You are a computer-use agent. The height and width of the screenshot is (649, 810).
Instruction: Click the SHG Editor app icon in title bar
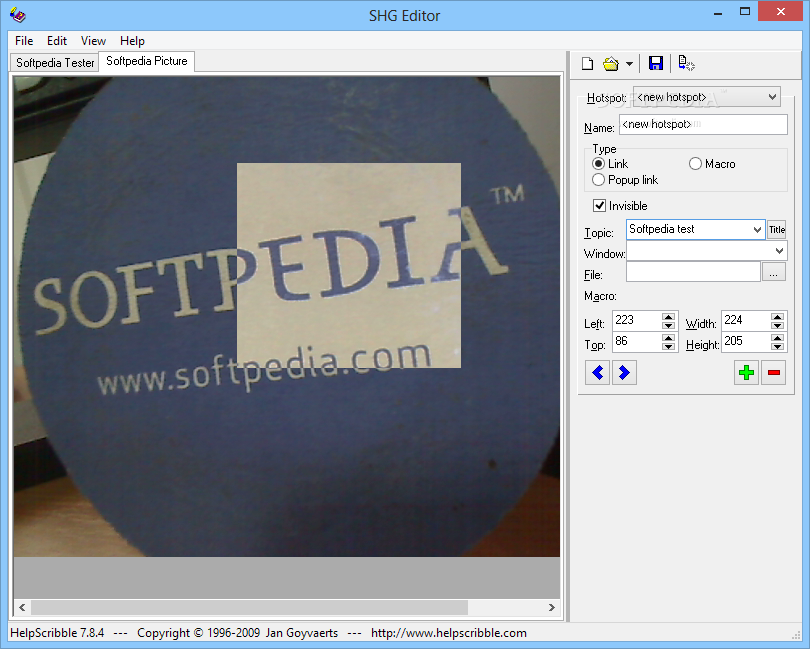[x=18, y=15]
